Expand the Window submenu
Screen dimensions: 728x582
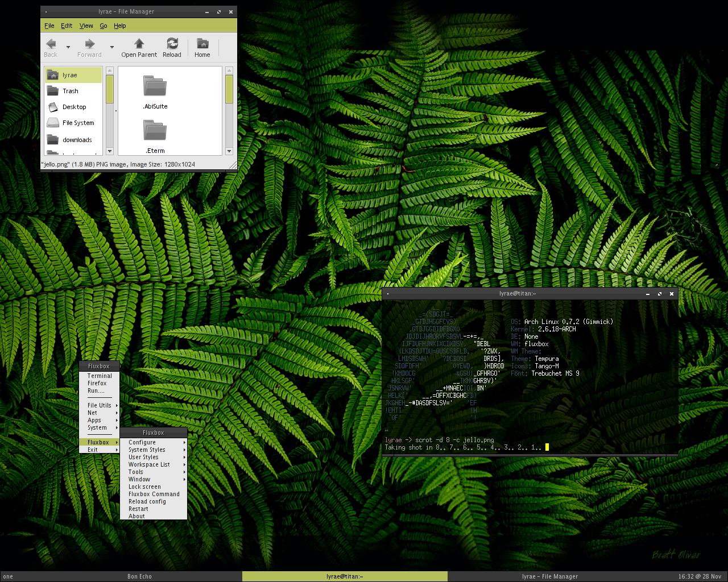(x=154, y=479)
